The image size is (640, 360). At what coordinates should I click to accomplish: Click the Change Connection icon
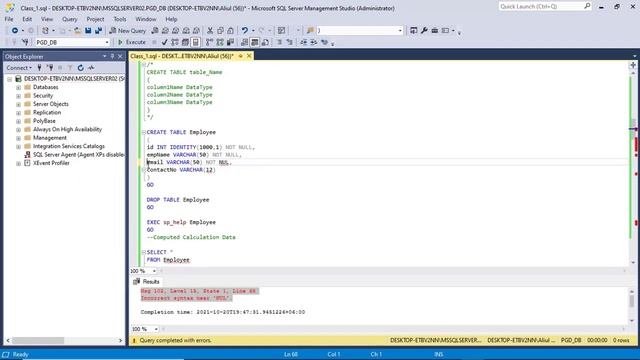[x=25, y=42]
